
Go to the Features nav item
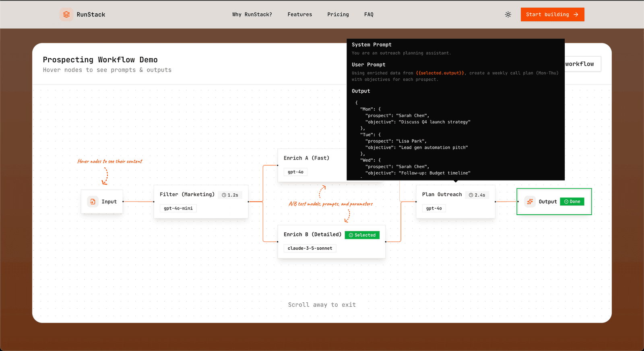[x=300, y=14]
